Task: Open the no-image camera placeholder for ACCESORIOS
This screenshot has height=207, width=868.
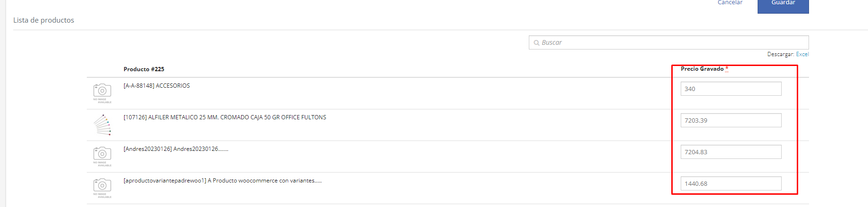Action: coord(102,93)
